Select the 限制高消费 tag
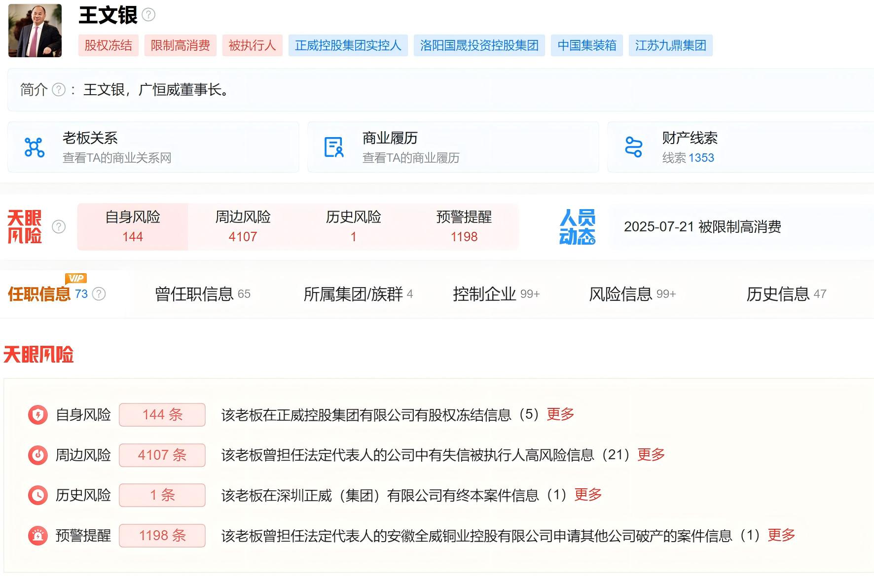 [181, 45]
